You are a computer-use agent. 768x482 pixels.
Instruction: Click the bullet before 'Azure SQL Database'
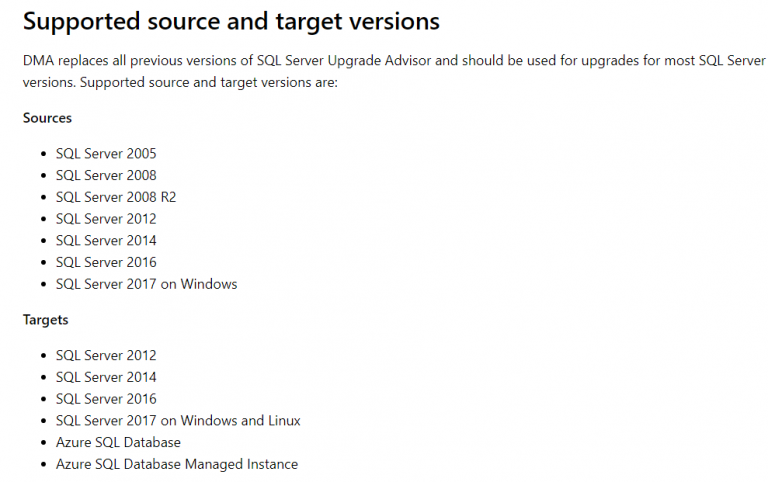(x=43, y=443)
